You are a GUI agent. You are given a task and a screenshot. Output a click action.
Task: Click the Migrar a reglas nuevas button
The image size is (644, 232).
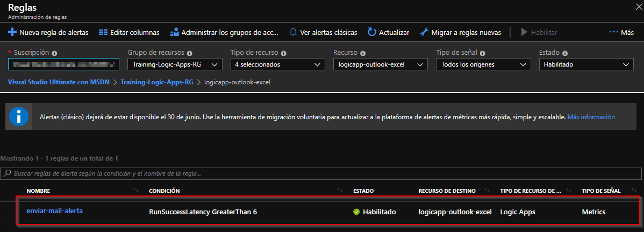[460, 32]
